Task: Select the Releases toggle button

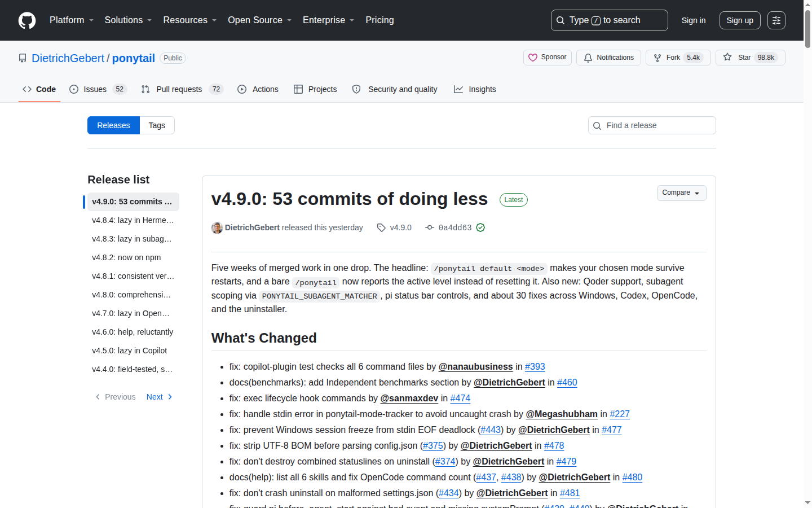Action: point(113,125)
